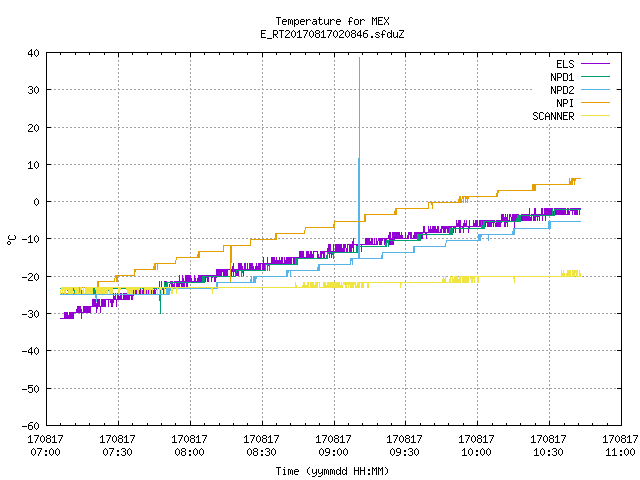Click the y-axis label 0
Viewport: 640px width, 480px height.
tap(37, 202)
